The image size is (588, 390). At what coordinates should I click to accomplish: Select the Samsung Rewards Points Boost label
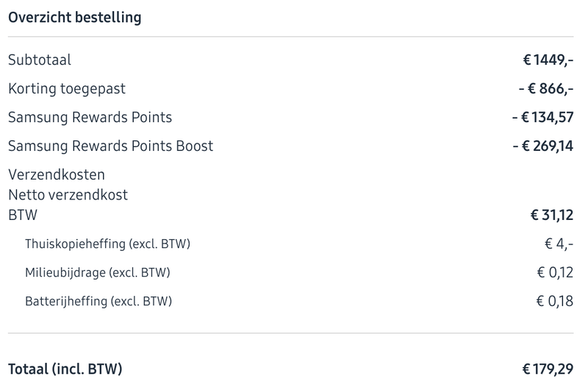click(110, 146)
